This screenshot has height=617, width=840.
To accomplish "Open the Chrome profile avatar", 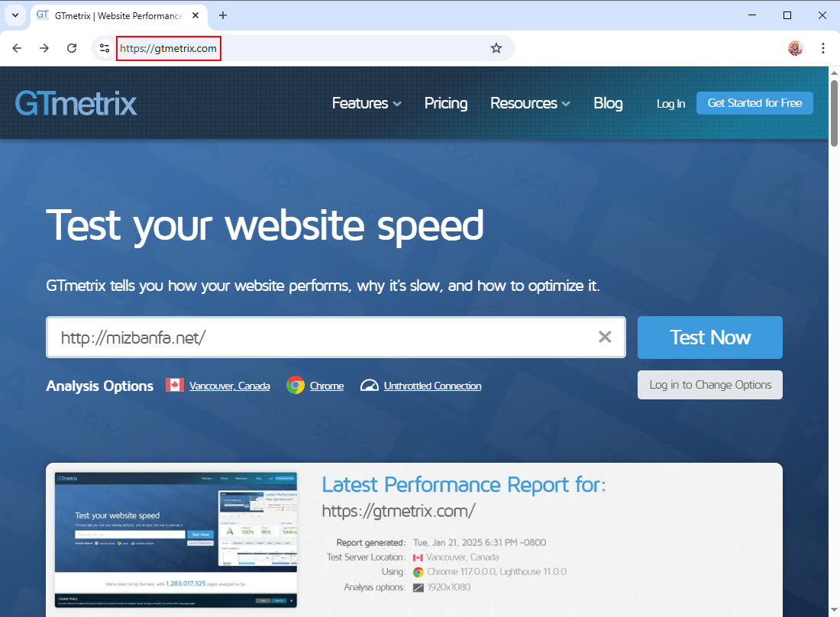I will coord(796,48).
